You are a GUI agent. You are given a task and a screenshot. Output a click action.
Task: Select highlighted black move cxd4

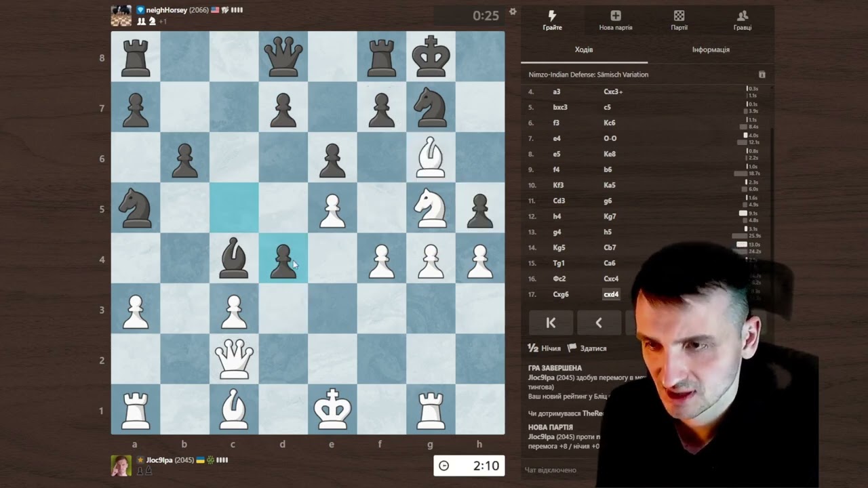(611, 294)
